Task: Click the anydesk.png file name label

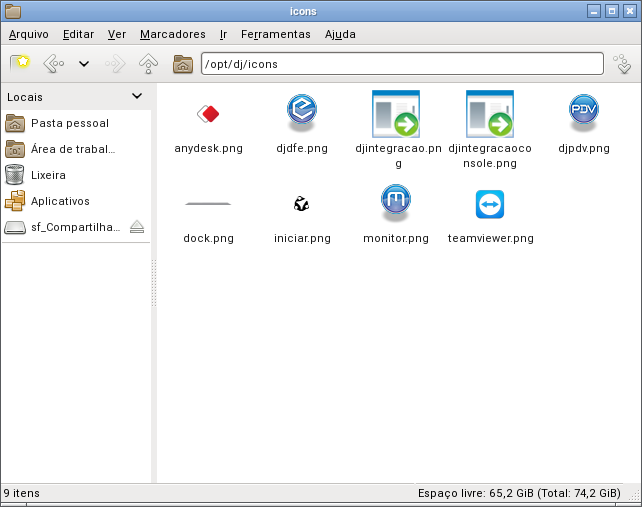Action: tap(208, 148)
